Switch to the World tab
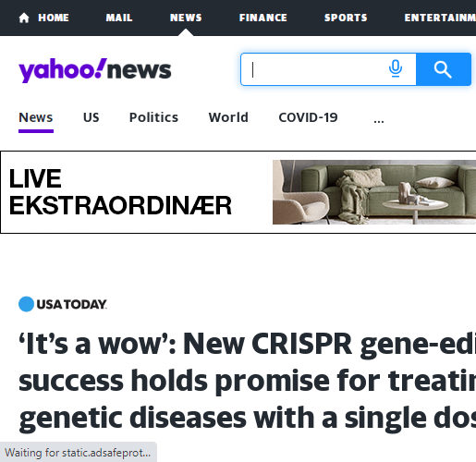The width and height of the screenshot is (476, 462). point(228,117)
